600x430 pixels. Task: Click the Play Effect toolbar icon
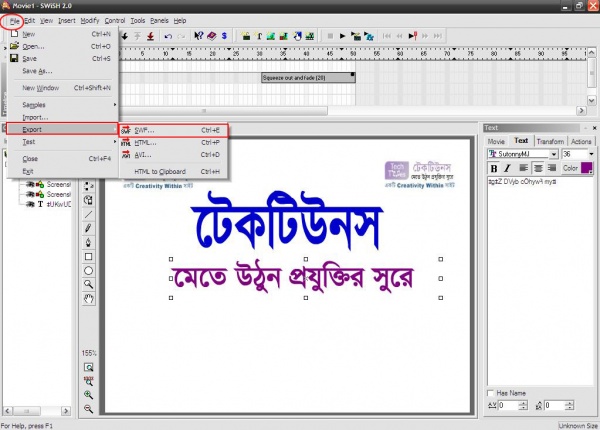pyautogui.click(x=369, y=36)
